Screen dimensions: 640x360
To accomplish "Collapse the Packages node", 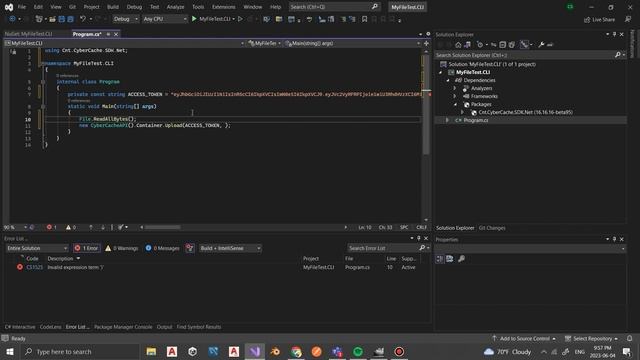I will coord(456,104).
